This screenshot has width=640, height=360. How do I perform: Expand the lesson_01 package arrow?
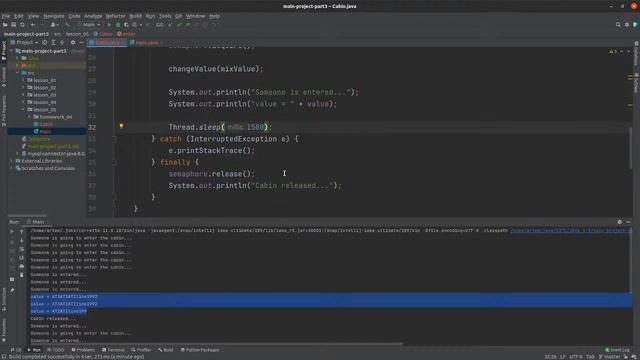pyautogui.click(x=23, y=80)
